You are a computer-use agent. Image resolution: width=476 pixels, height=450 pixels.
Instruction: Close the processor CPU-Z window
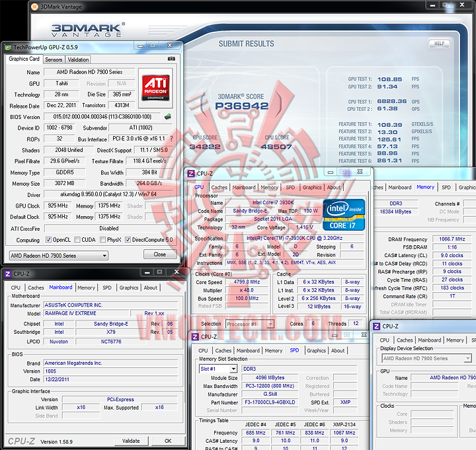tap(360, 172)
